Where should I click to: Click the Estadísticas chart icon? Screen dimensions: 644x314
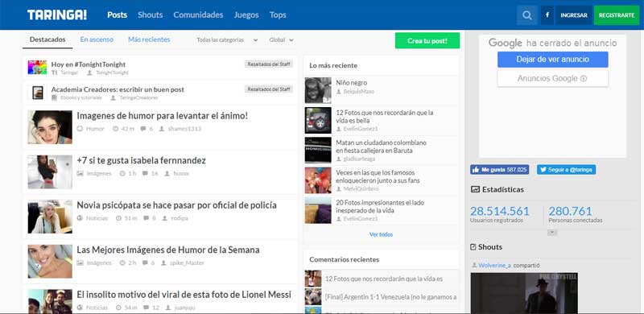pyautogui.click(x=475, y=189)
